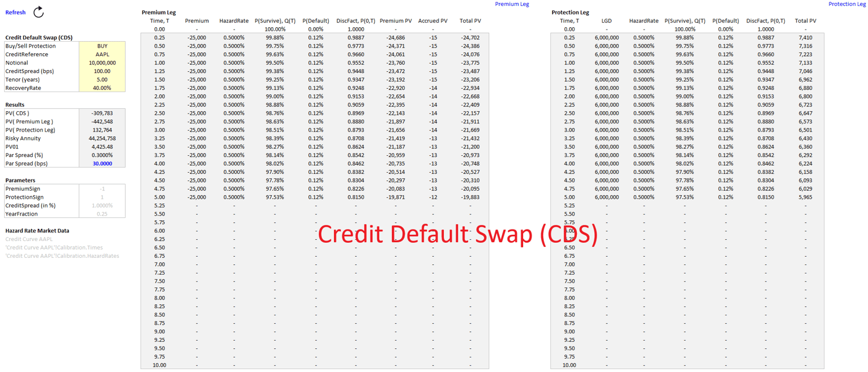
Task: Click Protection Leg Total PV value 5,965
Action: pos(806,198)
